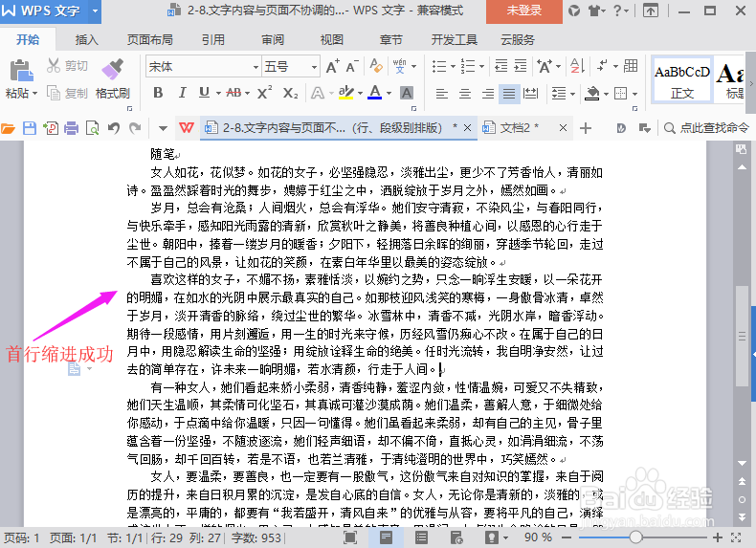Screen dimensions: 756x548
Task: Zoom out with minus button
Action: (x=567, y=537)
